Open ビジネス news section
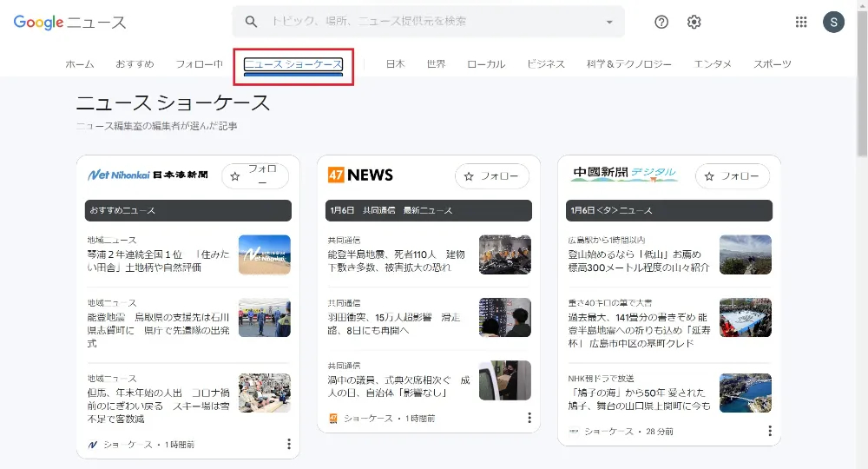This screenshot has width=868, height=469. [x=546, y=64]
